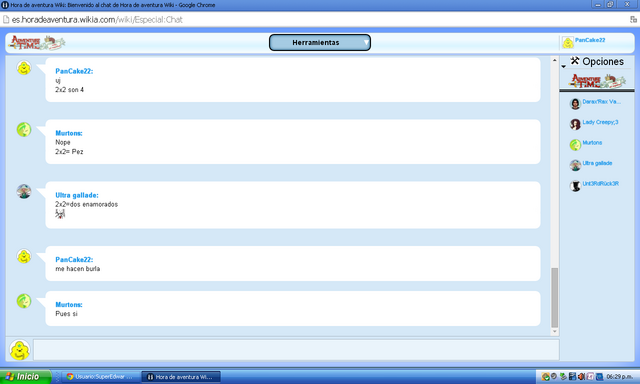Image resolution: width=640 pixels, height=384 pixels.
Task: Click the PanCake22 name above '2x2 son 4'
Action: 74,71
